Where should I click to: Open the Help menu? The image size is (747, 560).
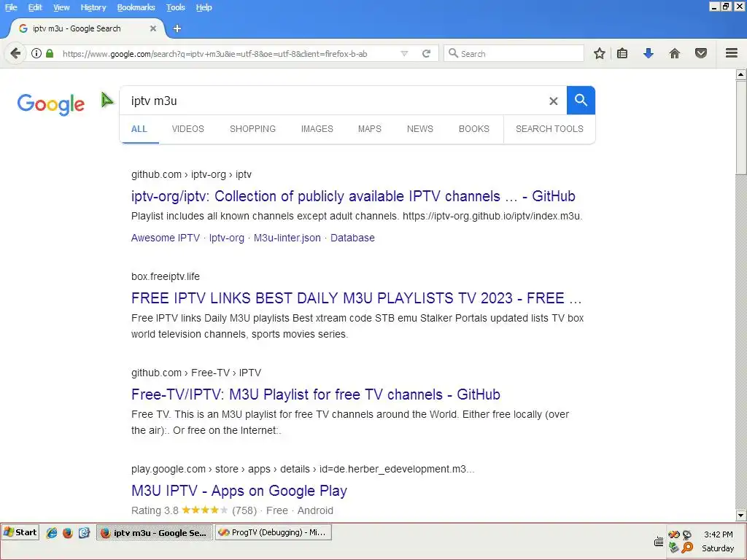pyautogui.click(x=204, y=7)
